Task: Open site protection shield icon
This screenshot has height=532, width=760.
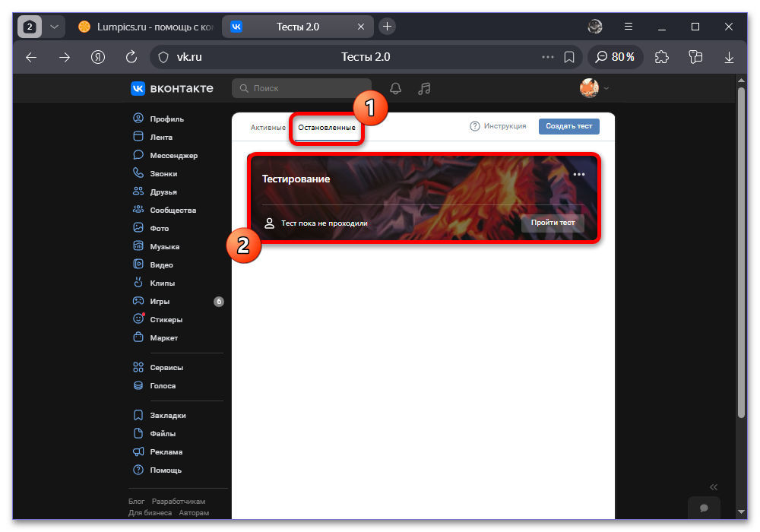Action: click(x=163, y=57)
